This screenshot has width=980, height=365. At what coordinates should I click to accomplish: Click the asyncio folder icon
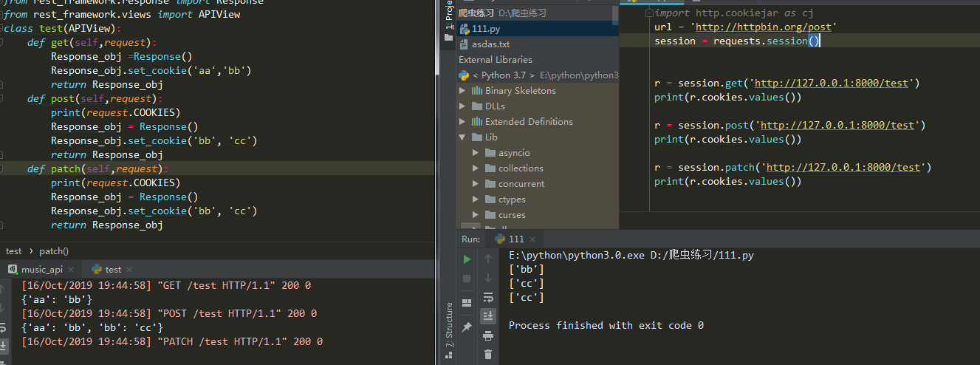click(x=491, y=153)
